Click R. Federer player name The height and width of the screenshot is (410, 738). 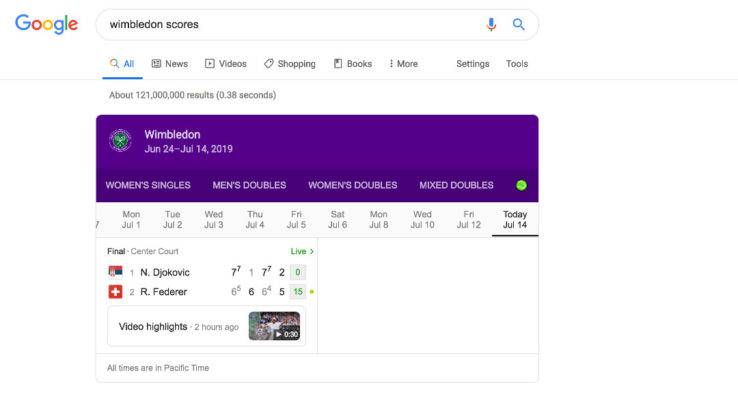[x=163, y=292]
